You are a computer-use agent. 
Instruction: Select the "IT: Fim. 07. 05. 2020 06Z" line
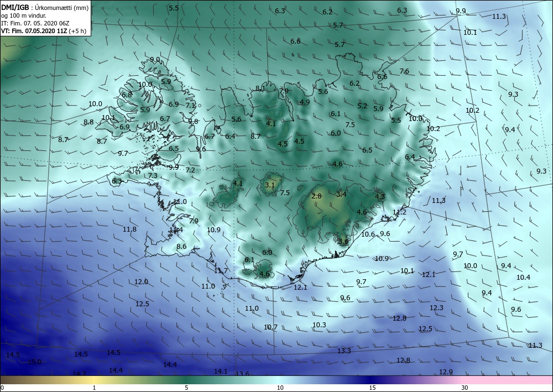(35, 23)
